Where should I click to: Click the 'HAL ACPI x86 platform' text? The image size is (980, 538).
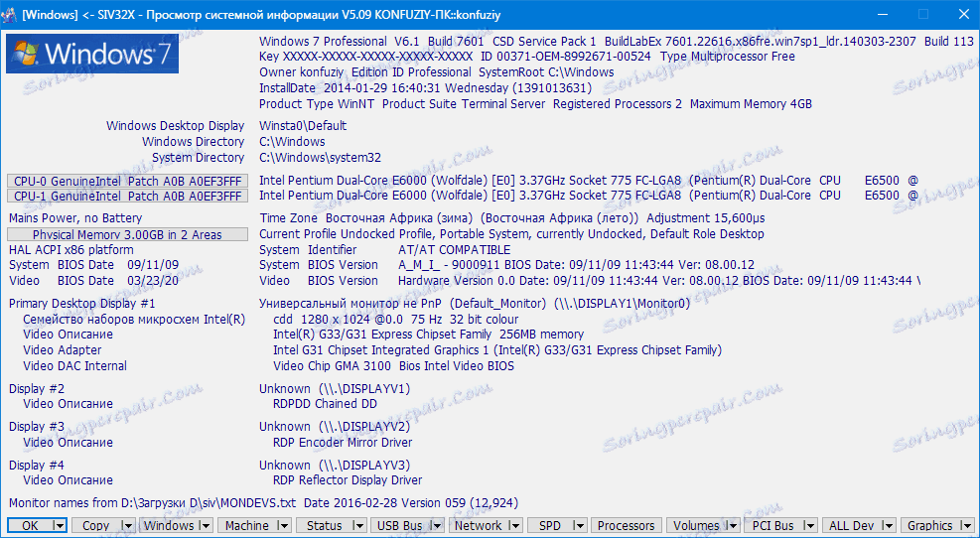[x=70, y=249]
